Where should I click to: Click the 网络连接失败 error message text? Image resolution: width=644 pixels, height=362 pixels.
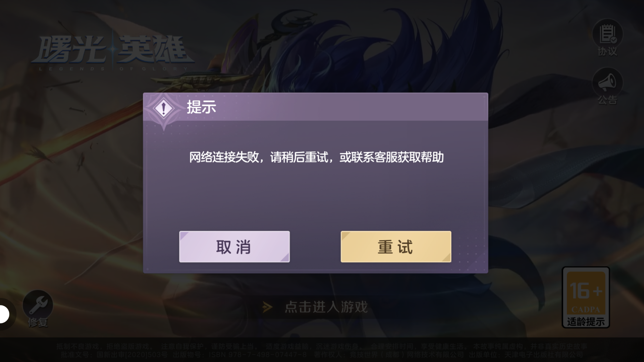click(x=316, y=157)
